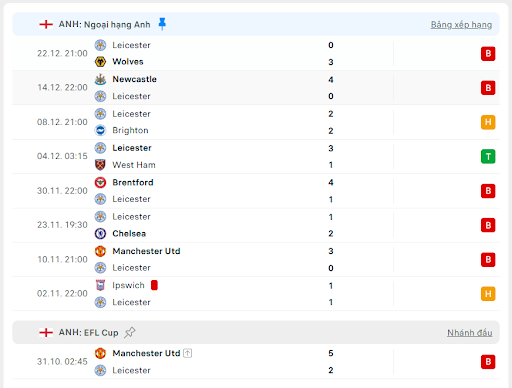Click the advancing arrow icon beside Manchester Utd
This screenshot has width=512, height=388.
pyautogui.click(x=188, y=353)
